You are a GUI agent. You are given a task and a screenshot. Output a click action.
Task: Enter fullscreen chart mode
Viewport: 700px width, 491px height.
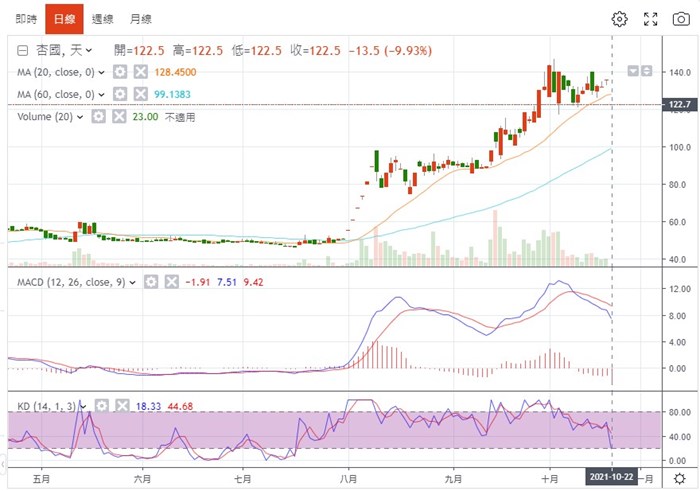click(x=651, y=19)
